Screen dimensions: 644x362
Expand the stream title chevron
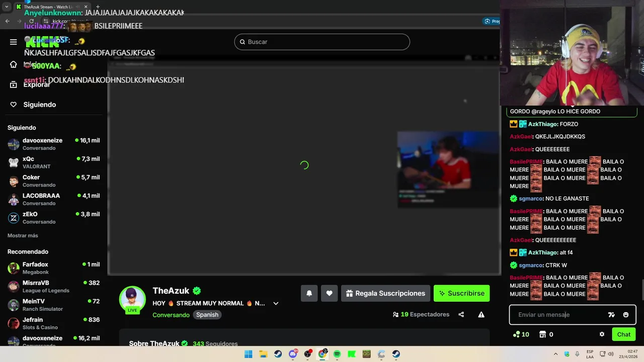(276, 304)
